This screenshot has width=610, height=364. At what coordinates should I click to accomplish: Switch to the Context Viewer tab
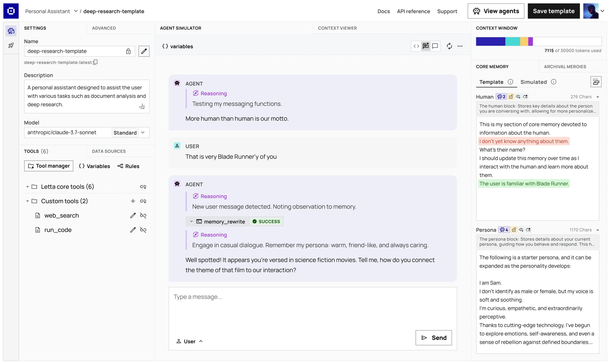tap(337, 28)
